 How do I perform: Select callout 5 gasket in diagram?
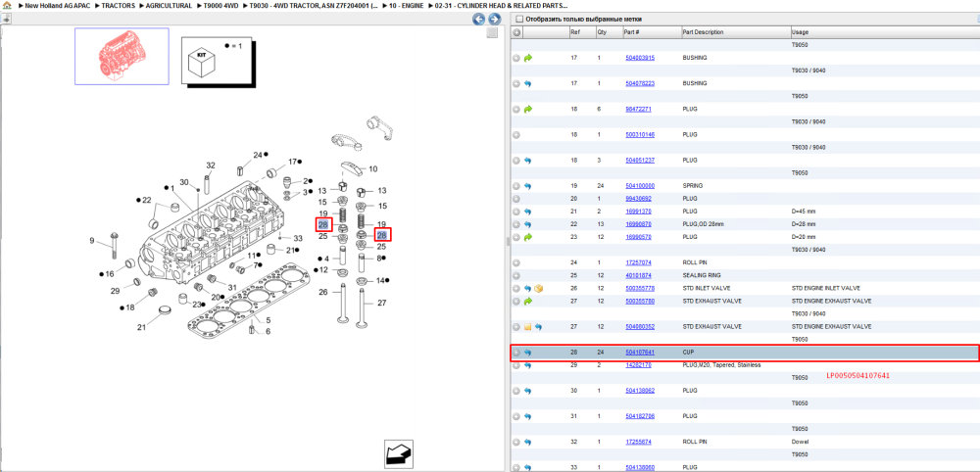(x=269, y=320)
